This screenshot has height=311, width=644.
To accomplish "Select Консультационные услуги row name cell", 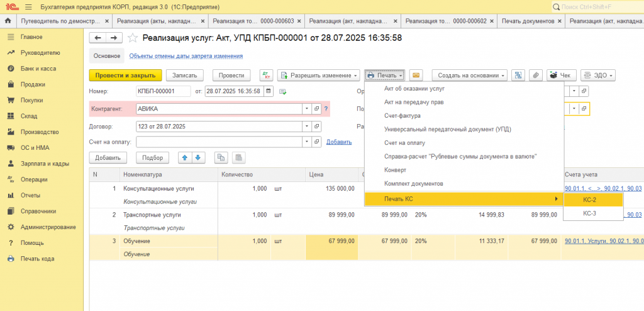I will 169,189.
